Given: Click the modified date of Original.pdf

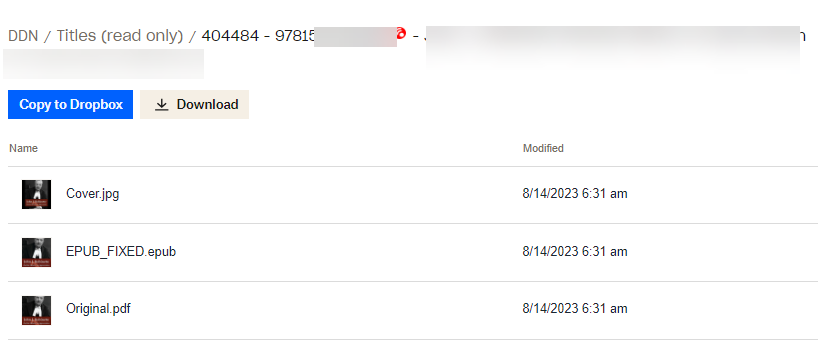Looking at the screenshot, I should pyautogui.click(x=575, y=308).
